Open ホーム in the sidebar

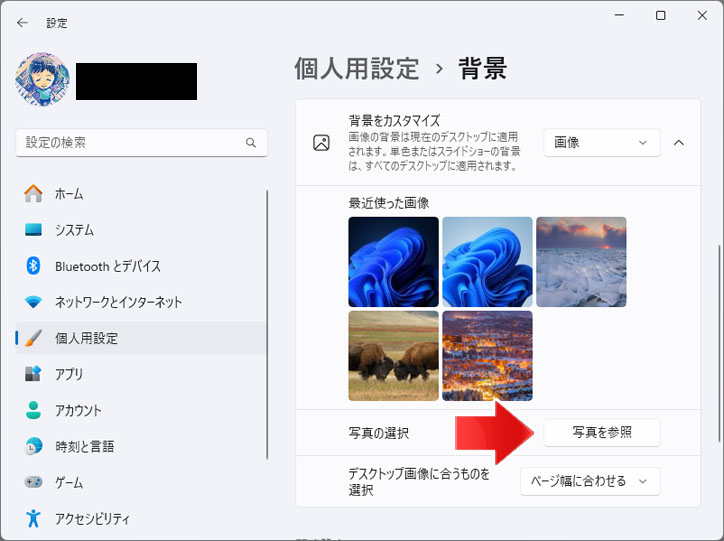coord(141,193)
